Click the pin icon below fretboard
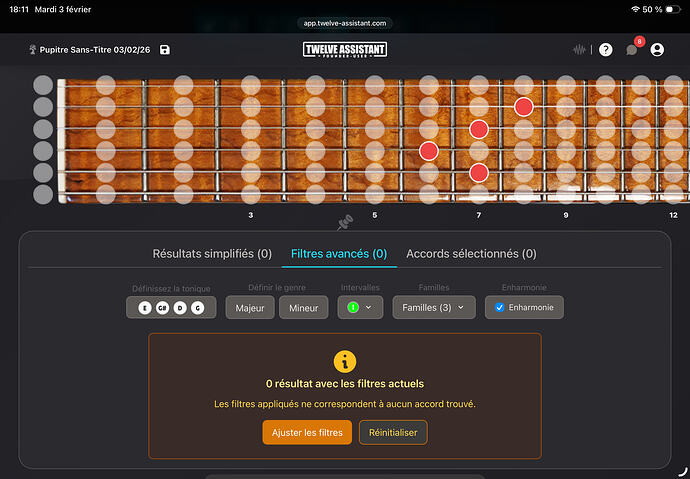The height and width of the screenshot is (479, 690). (345, 219)
